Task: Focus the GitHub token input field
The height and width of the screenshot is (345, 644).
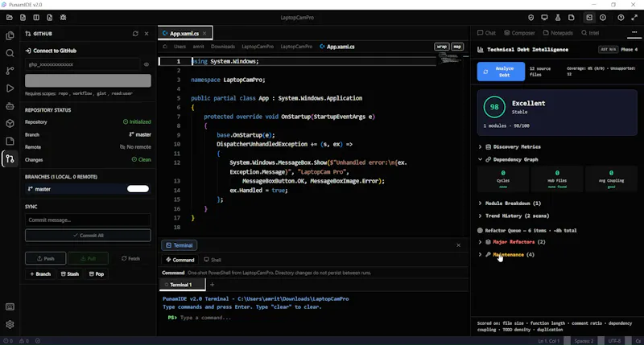Action: click(82, 64)
